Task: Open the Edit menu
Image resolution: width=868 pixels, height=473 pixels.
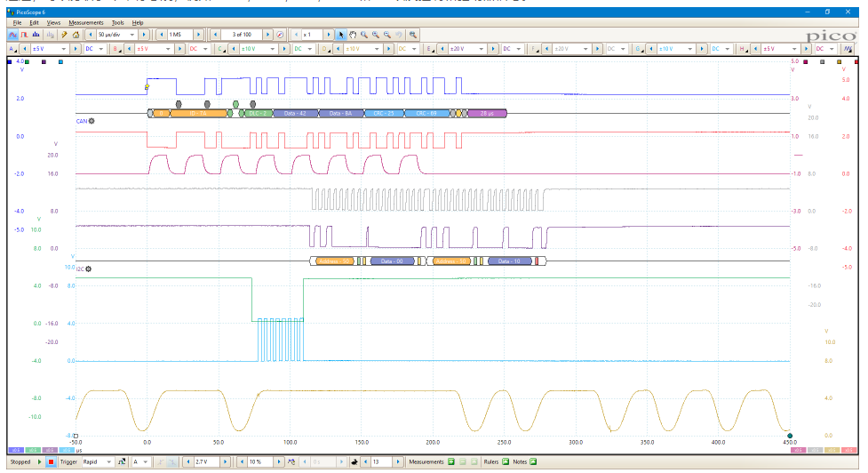Action: click(35, 23)
